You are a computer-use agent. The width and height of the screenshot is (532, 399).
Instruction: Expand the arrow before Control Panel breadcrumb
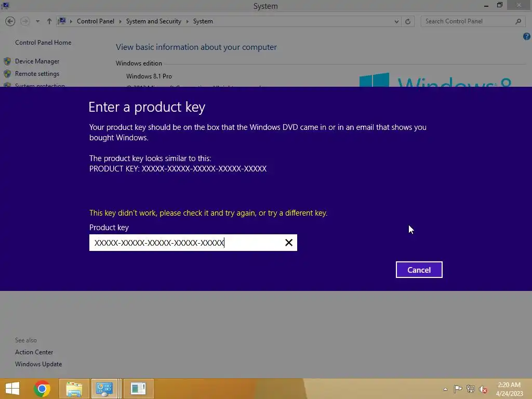coord(71,21)
